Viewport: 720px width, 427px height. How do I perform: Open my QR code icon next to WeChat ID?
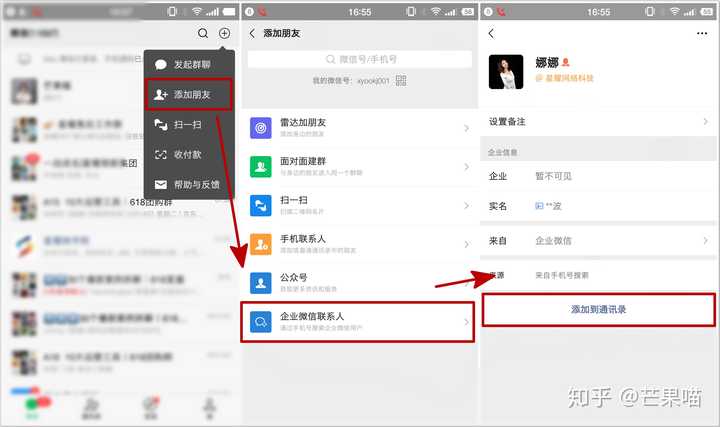pyautogui.click(x=401, y=81)
